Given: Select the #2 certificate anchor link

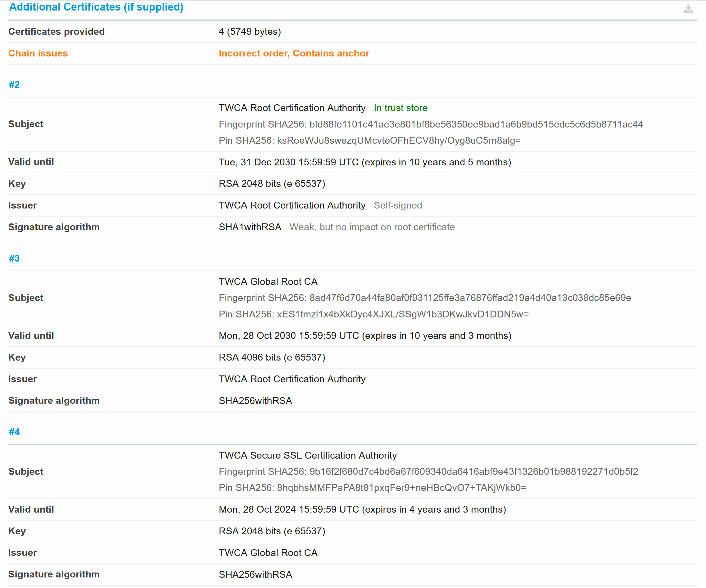Looking at the screenshot, I should tap(15, 84).
